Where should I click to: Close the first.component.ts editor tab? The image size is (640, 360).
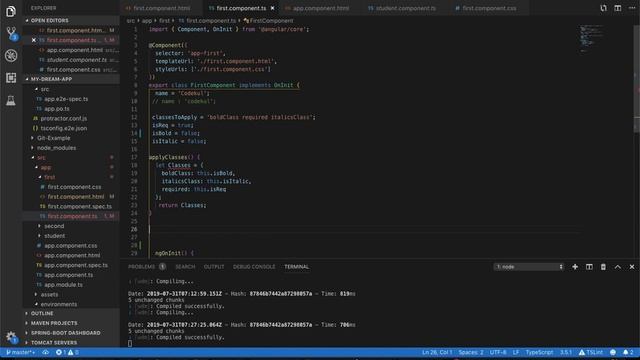[273, 8]
